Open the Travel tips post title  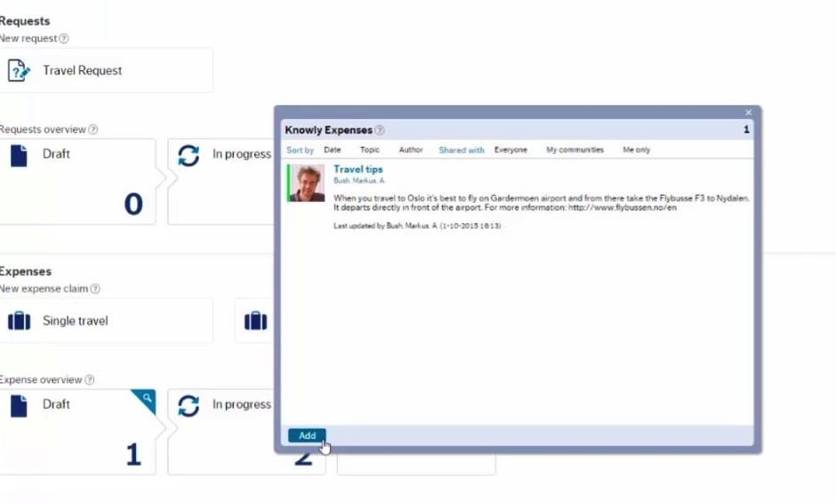click(x=358, y=169)
